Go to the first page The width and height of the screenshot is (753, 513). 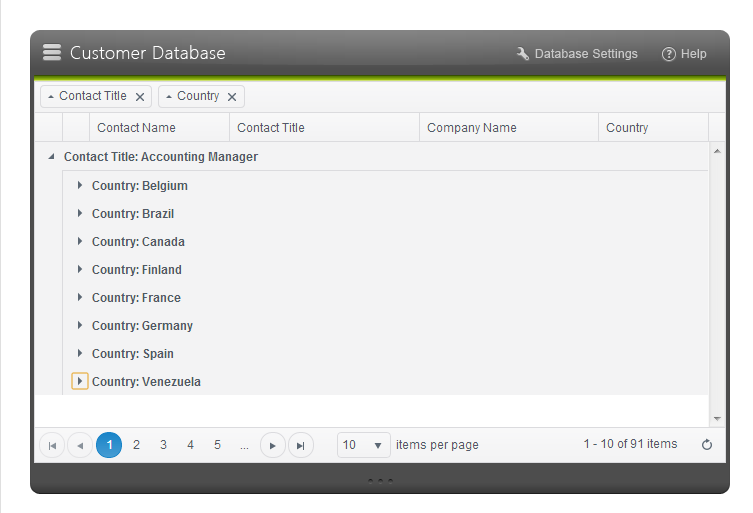pos(52,445)
